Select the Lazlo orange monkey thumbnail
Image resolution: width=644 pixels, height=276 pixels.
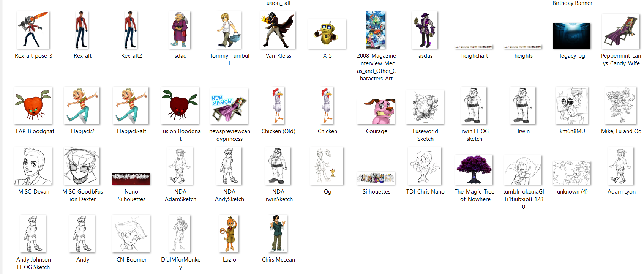click(x=229, y=234)
